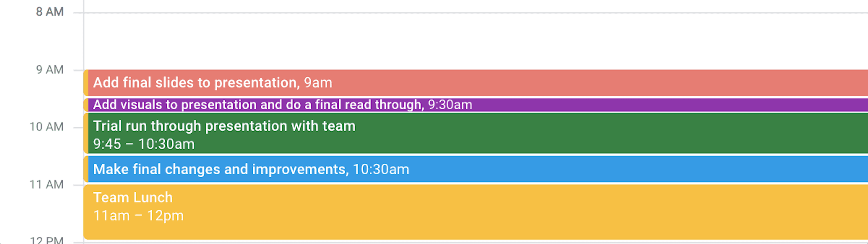868x244 pixels.
Task: Click the 8 AM time label
Action: 50,12
